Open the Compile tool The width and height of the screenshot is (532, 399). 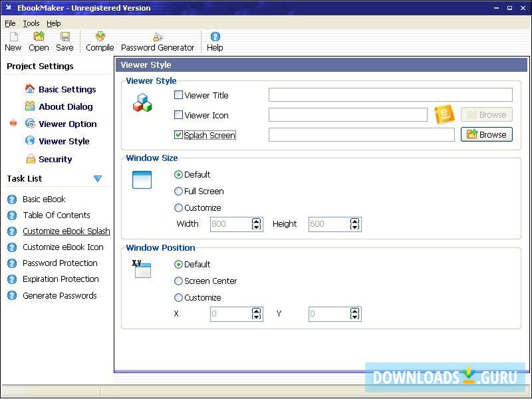click(99, 41)
